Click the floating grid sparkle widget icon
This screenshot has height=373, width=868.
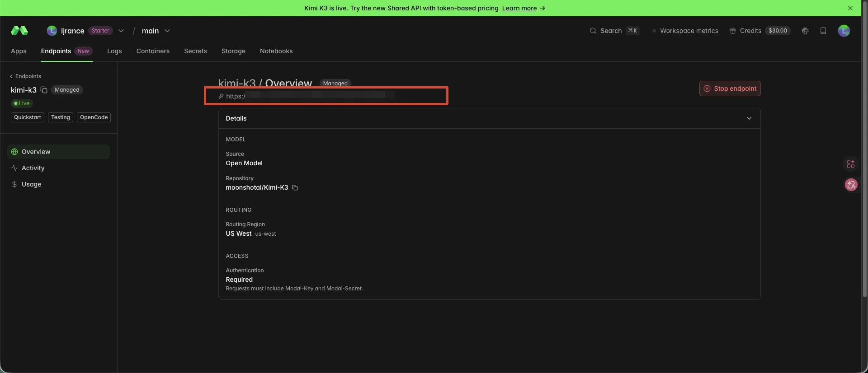tap(851, 164)
